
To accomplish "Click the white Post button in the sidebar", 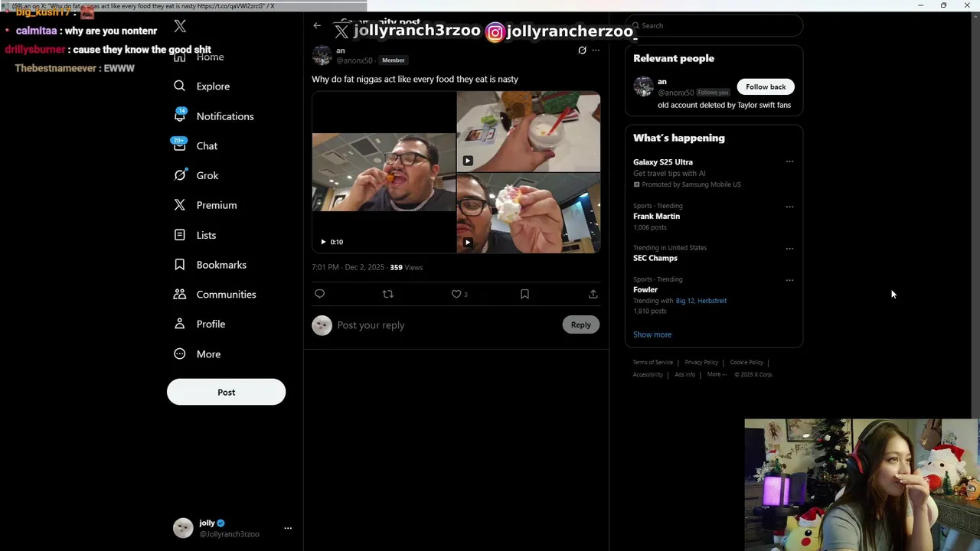I will (x=226, y=392).
